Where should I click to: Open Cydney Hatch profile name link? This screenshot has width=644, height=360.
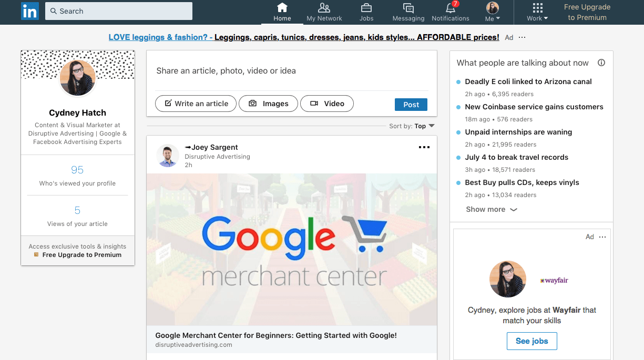[x=78, y=112]
